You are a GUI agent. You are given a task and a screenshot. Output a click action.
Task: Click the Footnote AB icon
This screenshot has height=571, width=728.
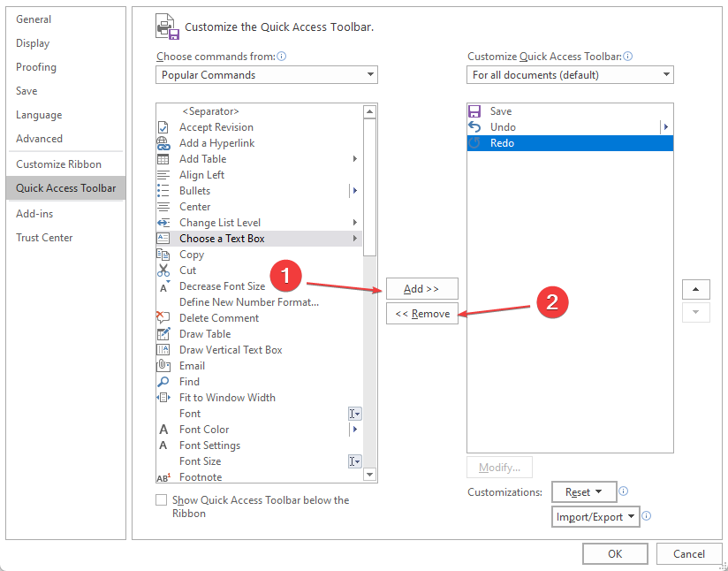pos(163,477)
